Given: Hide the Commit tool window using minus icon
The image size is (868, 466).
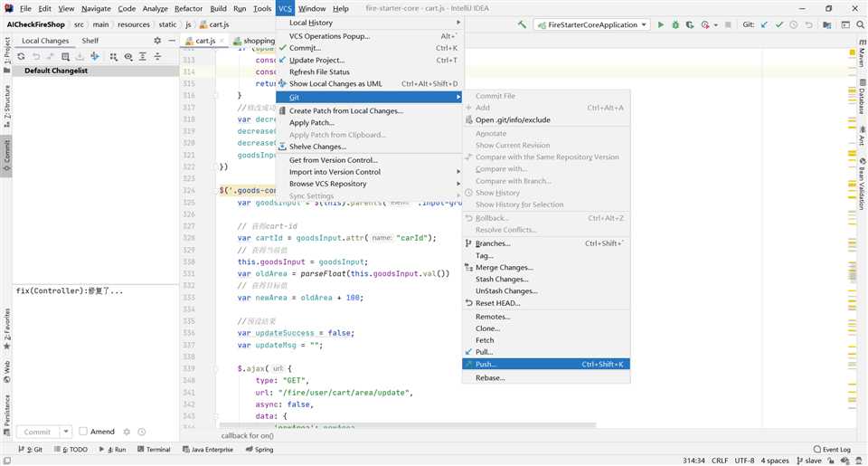Looking at the screenshot, I should (172, 41).
